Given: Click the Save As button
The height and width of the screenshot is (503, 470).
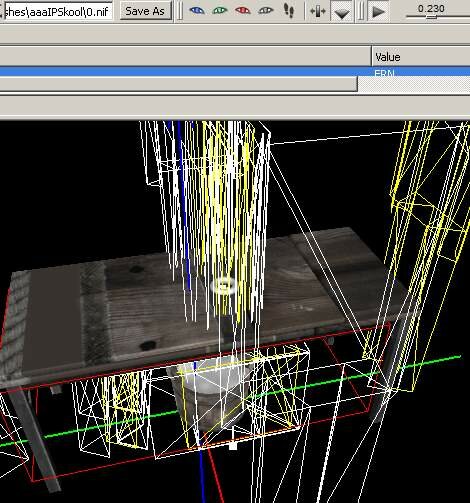Looking at the screenshot, I should click(x=145, y=11).
